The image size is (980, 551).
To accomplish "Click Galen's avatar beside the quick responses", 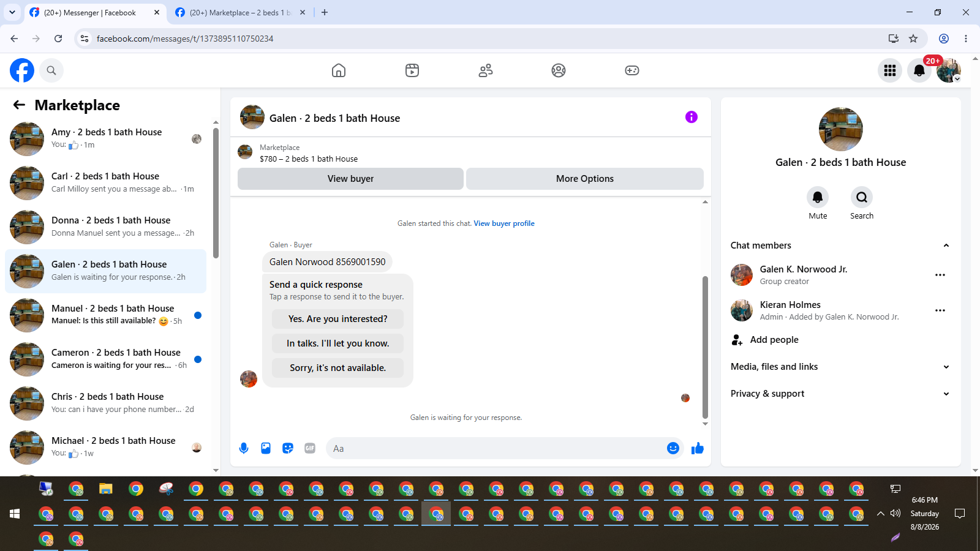I will [249, 379].
